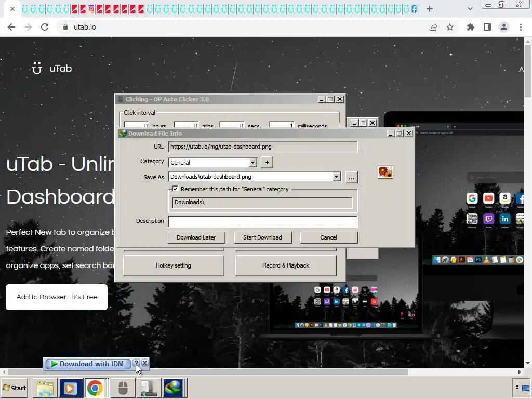Viewport: 532px width, 399px height.
Task: Open the Chrome extensions puzzle icon
Action: point(470,27)
